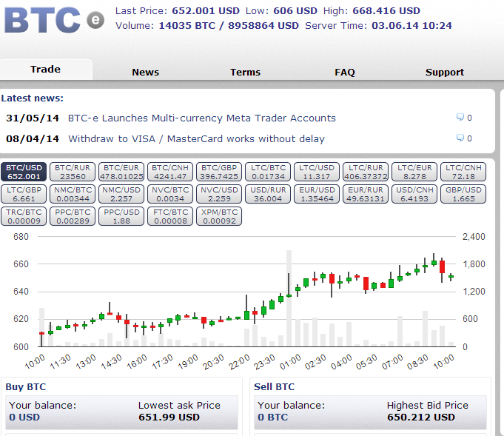
Task: Click the Low 606 USD value
Action: tap(295, 10)
